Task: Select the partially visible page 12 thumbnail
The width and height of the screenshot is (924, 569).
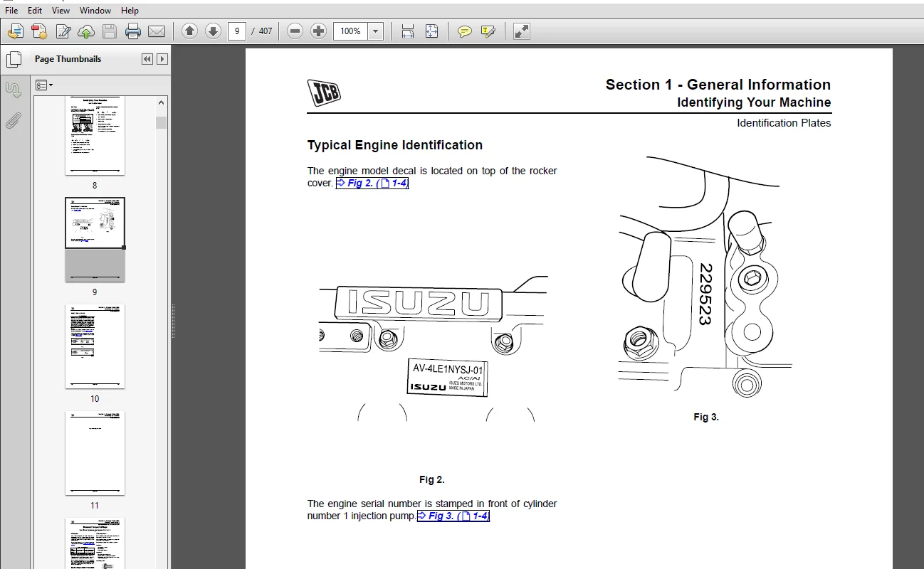Action: [x=95, y=543]
